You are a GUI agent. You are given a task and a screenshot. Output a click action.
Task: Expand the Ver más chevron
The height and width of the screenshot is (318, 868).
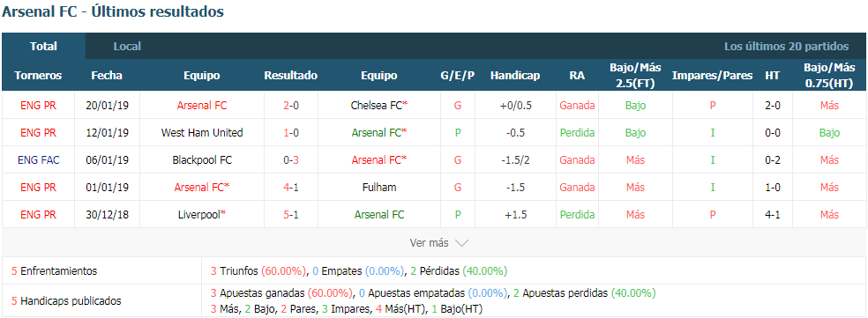pos(461,243)
